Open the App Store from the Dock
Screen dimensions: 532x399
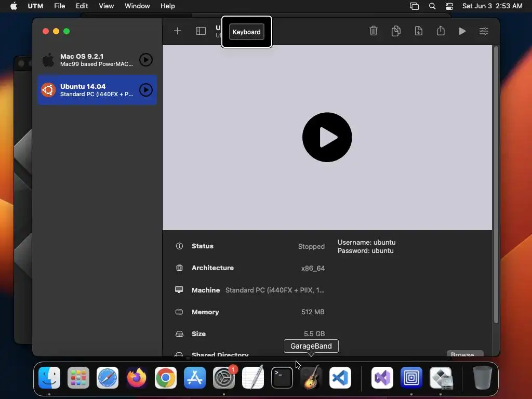point(195,378)
